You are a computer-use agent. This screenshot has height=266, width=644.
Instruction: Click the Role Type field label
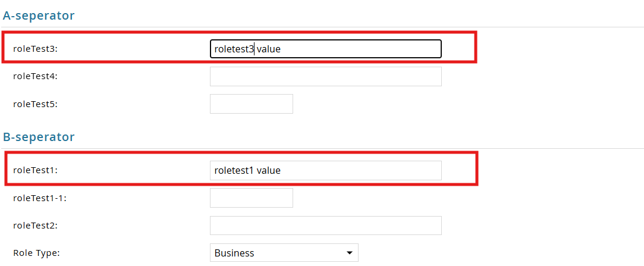point(36,253)
